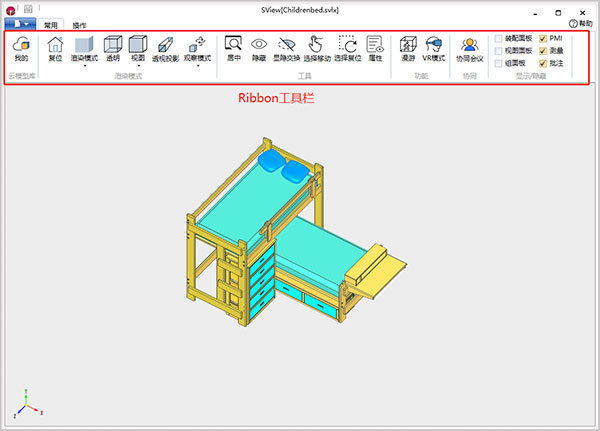The width and height of the screenshot is (600, 431).
Task: Activate the 选择移动 select-move tool
Action: pos(316,49)
